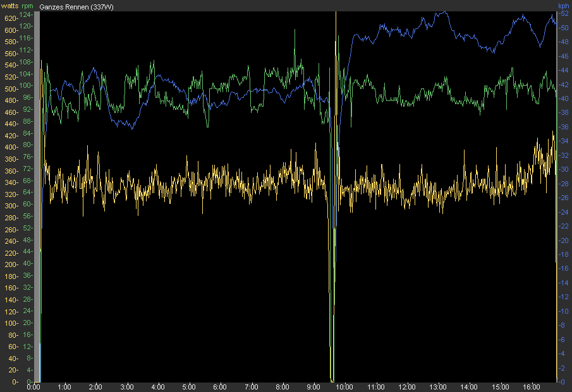
Task: Select the 7:00 time axis marker
Action: tap(252, 387)
